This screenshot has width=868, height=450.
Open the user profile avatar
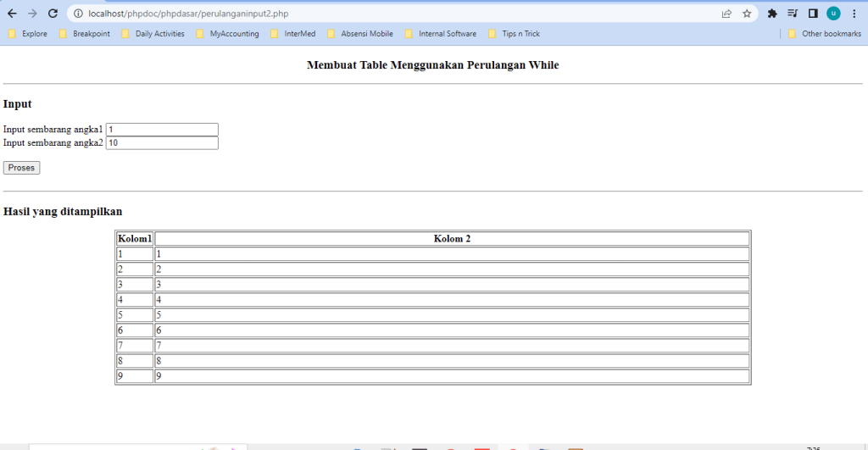point(833,14)
